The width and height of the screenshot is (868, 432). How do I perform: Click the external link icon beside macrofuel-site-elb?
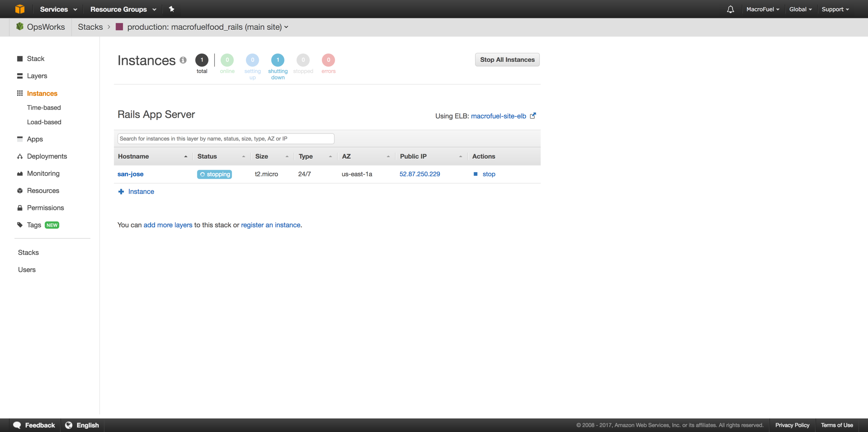pyautogui.click(x=533, y=116)
